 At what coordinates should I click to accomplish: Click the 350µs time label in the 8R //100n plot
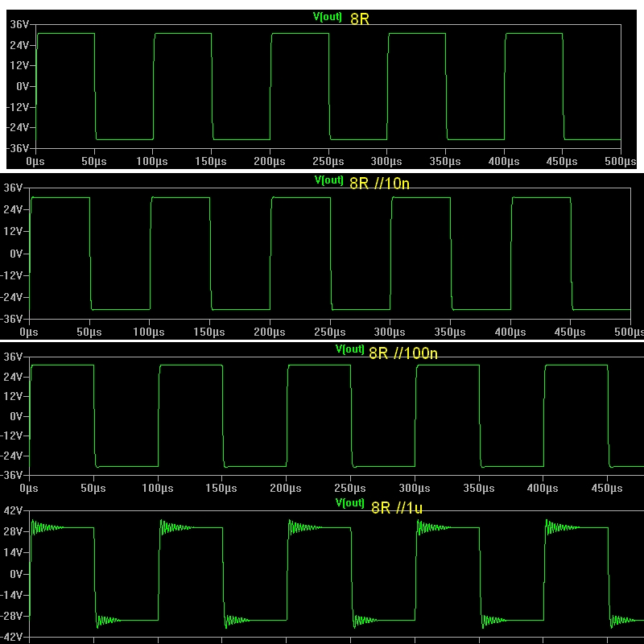[479, 489]
